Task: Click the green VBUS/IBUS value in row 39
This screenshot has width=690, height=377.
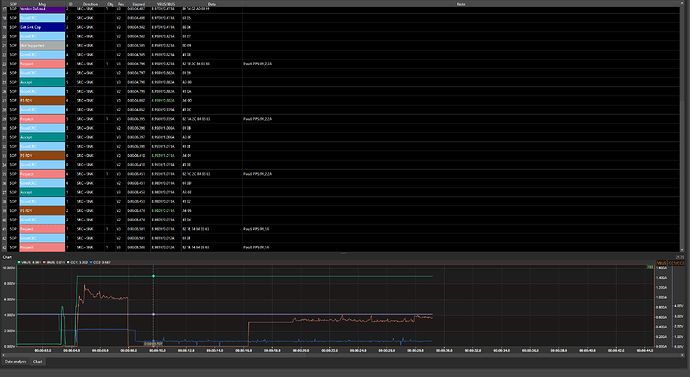Action: click(x=163, y=211)
